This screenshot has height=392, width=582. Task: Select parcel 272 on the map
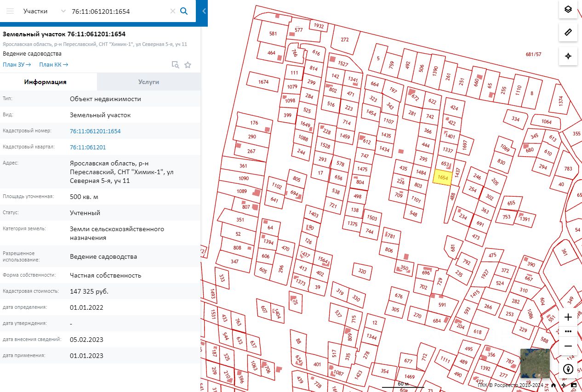(x=345, y=40)
